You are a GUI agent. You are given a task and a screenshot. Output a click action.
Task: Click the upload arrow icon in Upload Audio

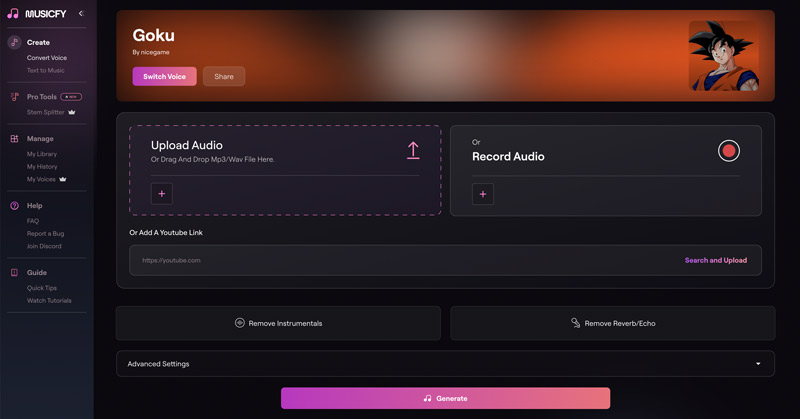point(413,151)
